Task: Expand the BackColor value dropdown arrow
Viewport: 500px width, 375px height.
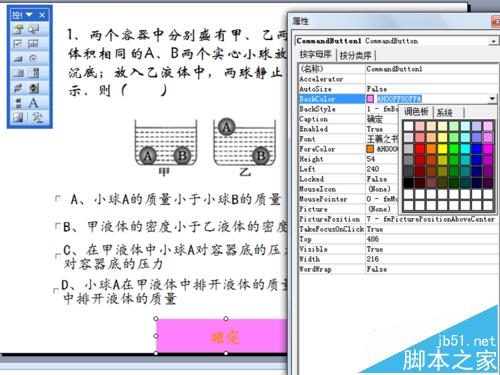Action: [x=492, y=99]
